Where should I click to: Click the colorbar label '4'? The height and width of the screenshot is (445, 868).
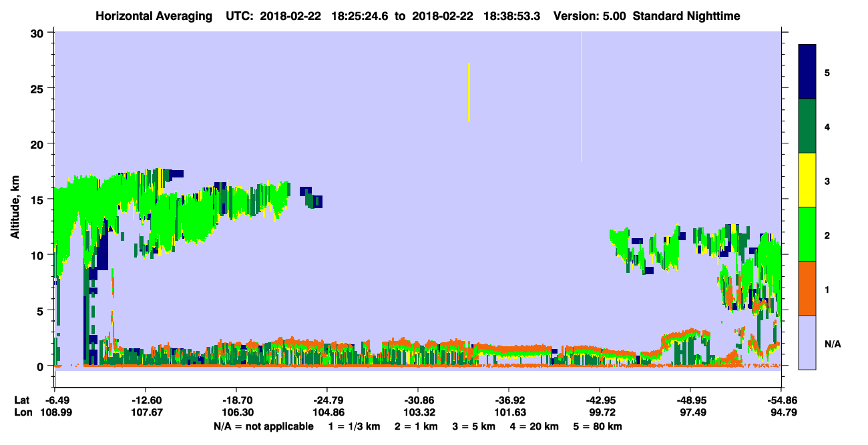click(827, 126)
